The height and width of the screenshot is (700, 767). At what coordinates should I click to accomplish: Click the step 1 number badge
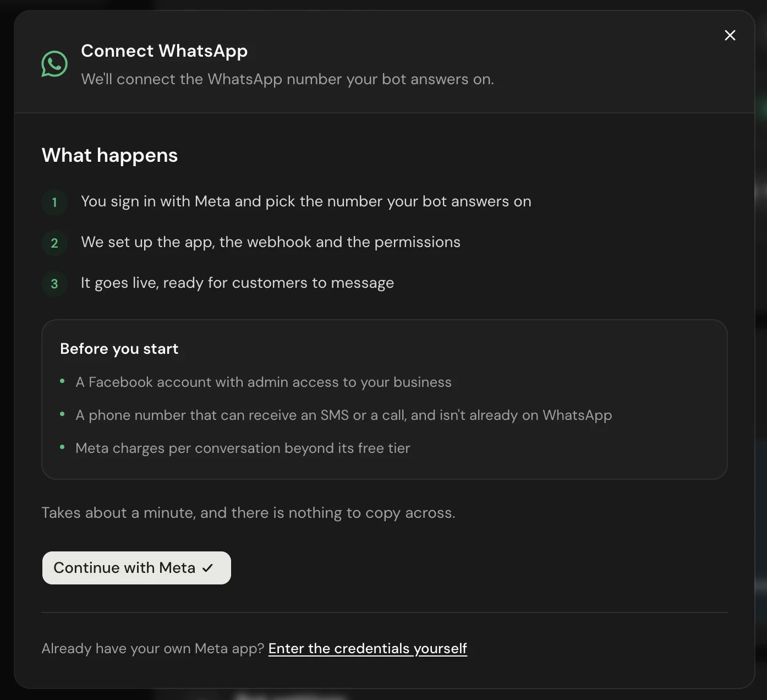point(54,202)
